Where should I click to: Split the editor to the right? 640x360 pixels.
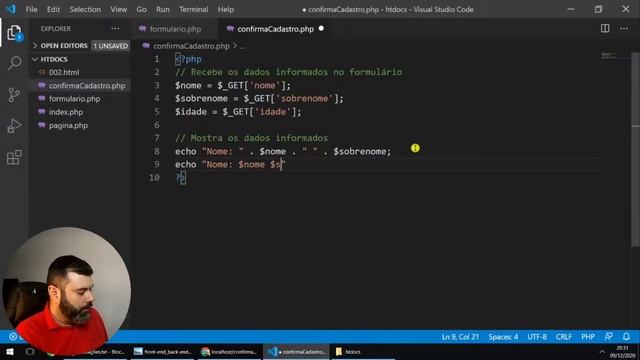[605, 29]
